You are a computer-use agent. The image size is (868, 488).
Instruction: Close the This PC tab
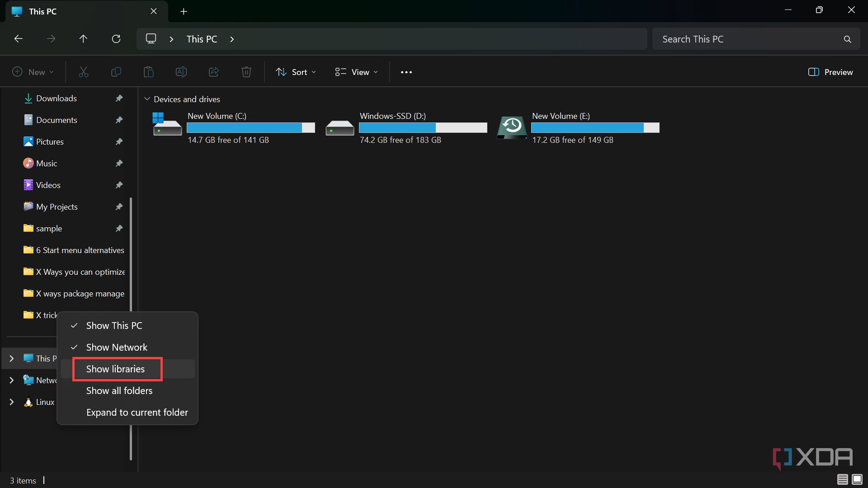[x=154, y=11]
